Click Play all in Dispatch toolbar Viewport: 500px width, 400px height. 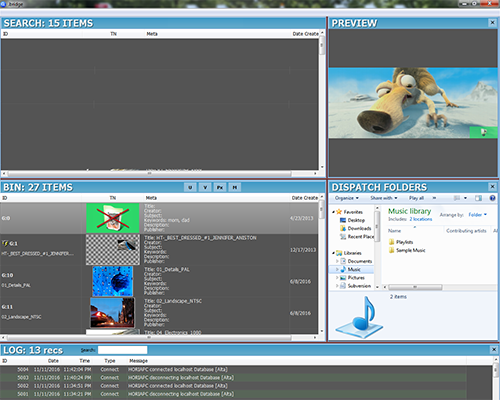[x=416, y=198]
